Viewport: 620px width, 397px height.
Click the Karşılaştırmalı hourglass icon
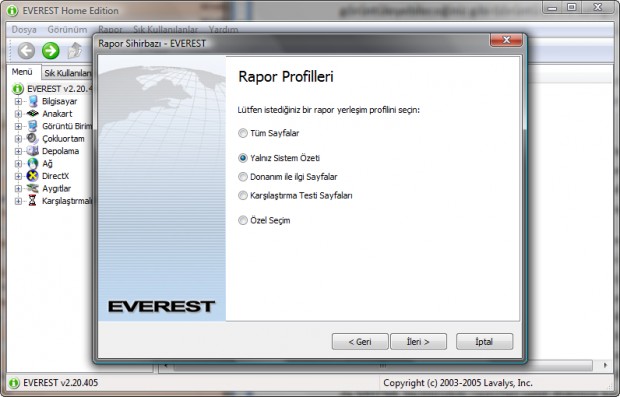(33, 200)
